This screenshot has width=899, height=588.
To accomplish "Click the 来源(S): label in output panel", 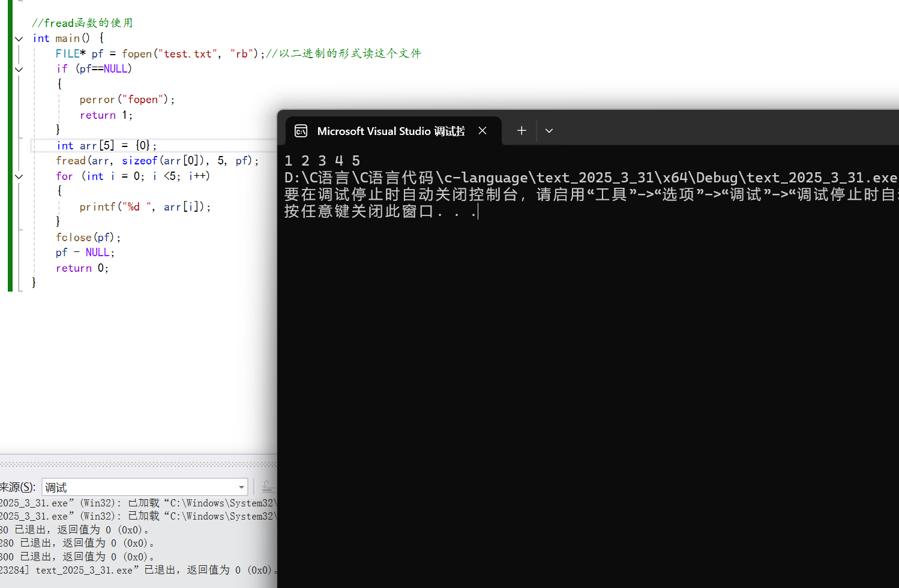I will (x=17, y=487).
